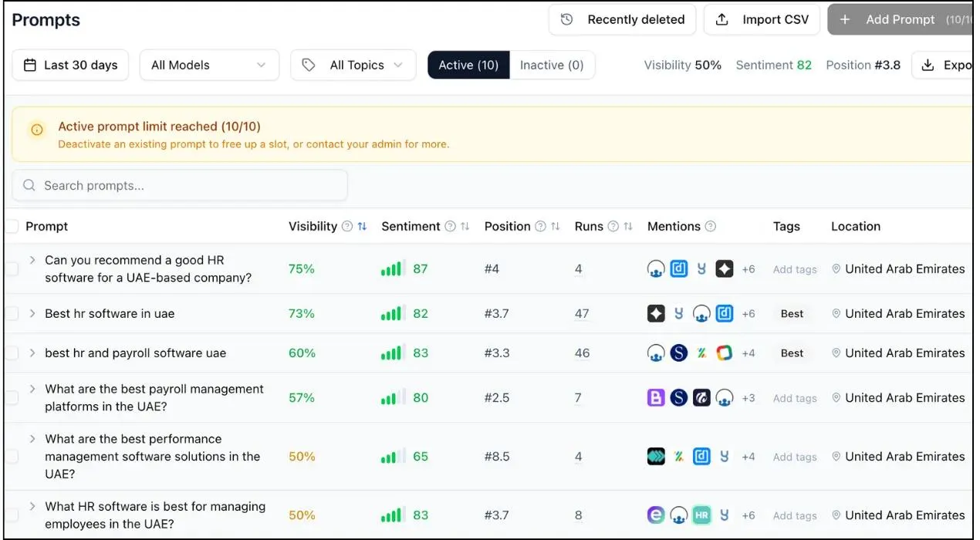Open the All Topics dropdown
Image resolution: width=980 pixels, height=540 pixels.
click(353, 66)
